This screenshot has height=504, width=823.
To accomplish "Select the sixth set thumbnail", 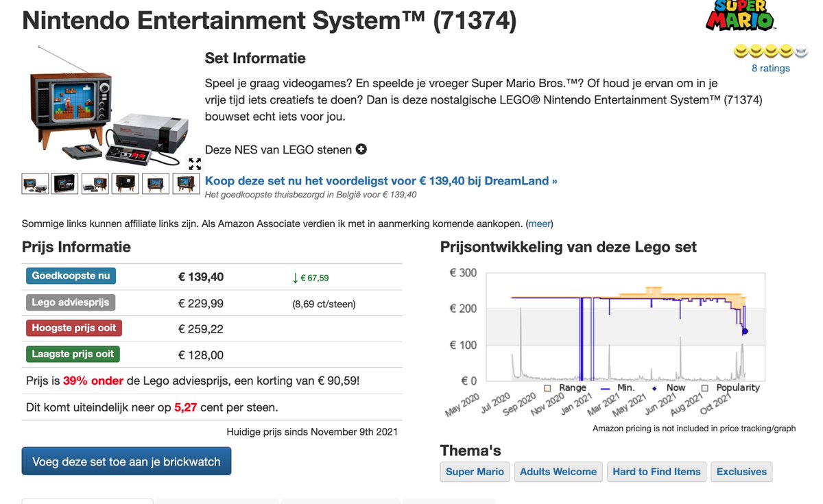I will click(186, 184).
